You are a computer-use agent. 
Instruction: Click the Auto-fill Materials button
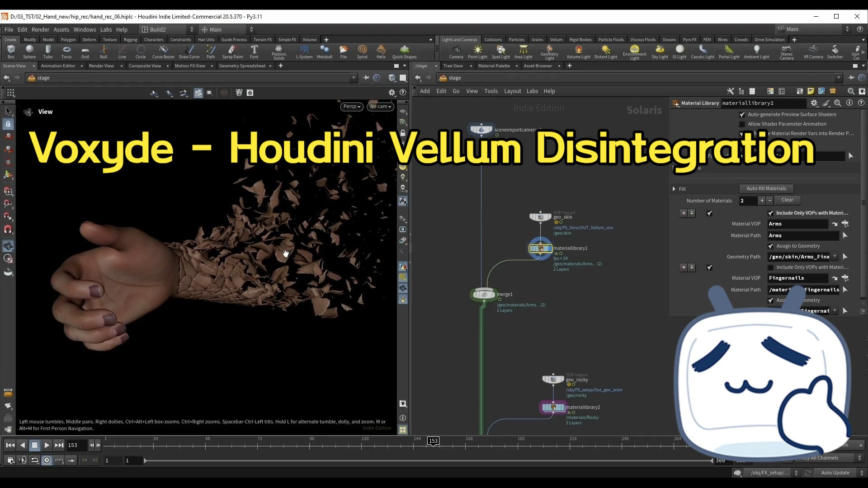[x=766, y=189]
